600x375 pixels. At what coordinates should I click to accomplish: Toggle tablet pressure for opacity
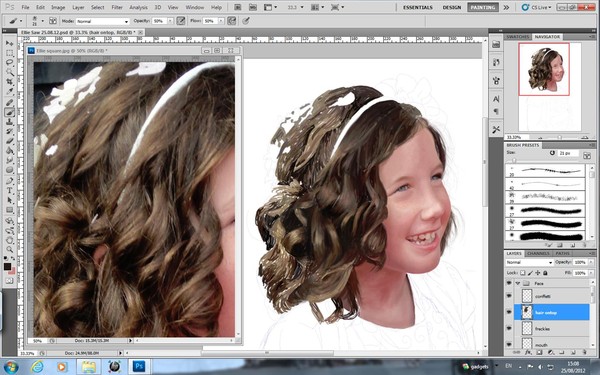181,21
